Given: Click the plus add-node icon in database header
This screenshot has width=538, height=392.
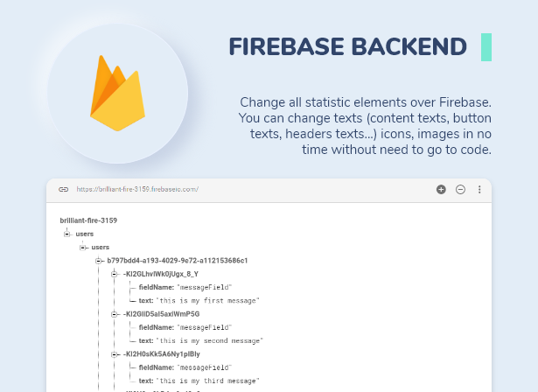Looking at the screenshot, I should coord(441,190).
